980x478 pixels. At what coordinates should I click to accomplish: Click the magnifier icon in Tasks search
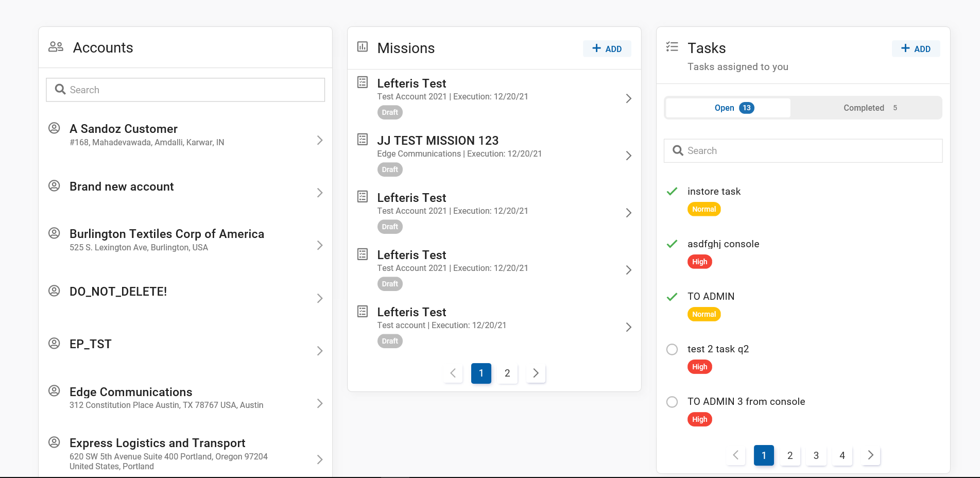click(678, 150)
